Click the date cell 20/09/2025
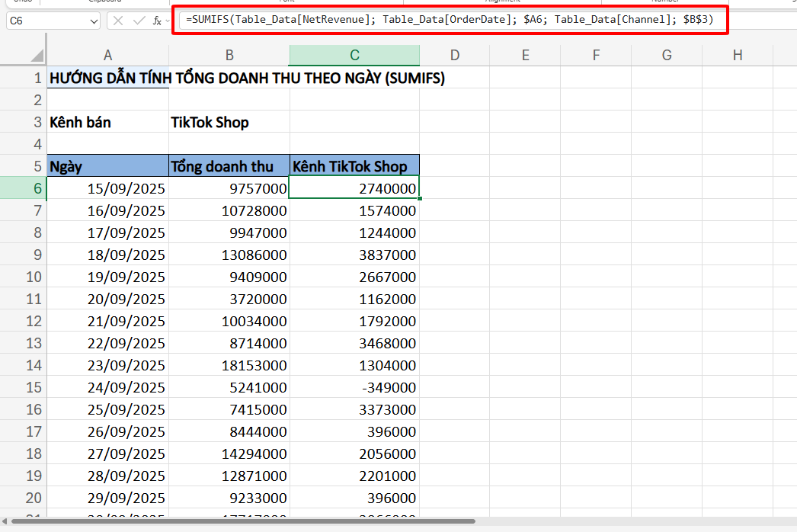 click(107, 299)
